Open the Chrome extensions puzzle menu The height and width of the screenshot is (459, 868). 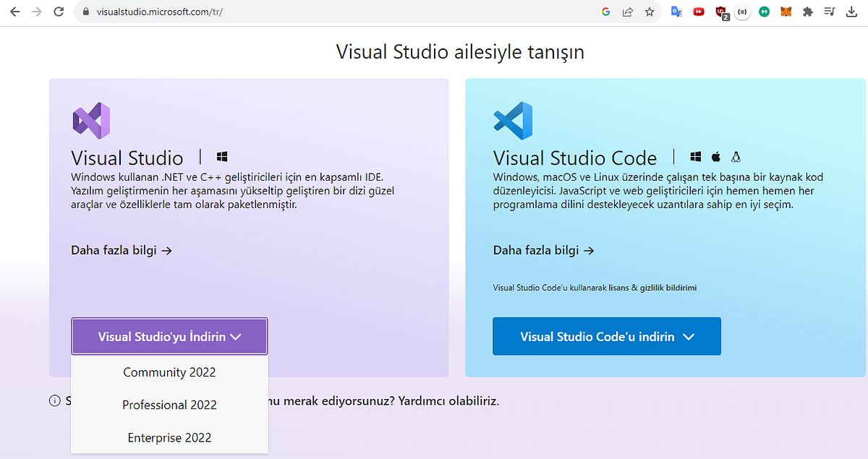pyautogui.click(x=807, y=12)
